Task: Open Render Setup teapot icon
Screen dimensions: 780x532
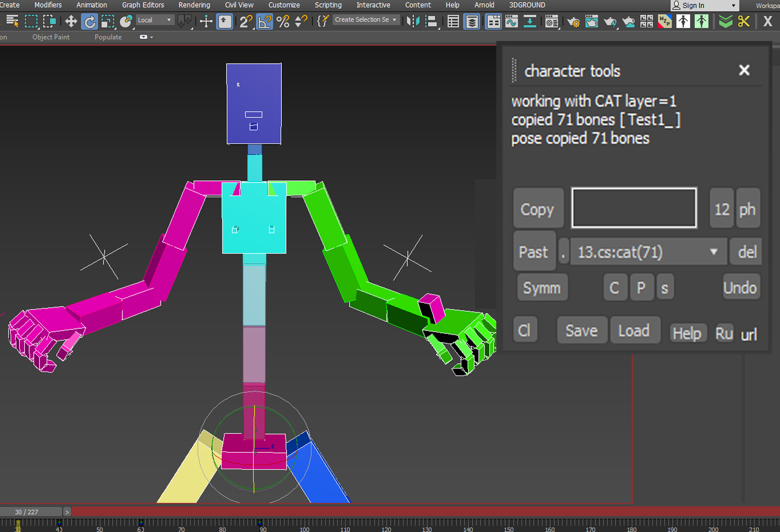Action: 573,21
